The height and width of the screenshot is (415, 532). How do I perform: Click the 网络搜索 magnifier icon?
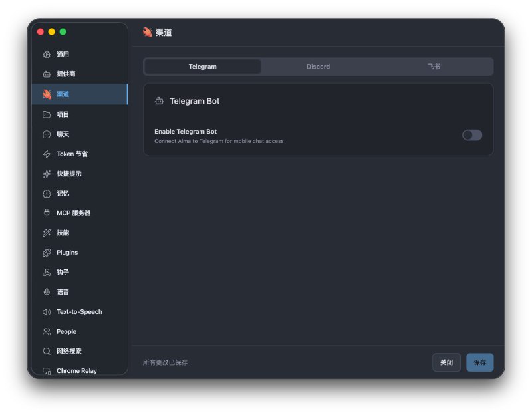[47, 351]
